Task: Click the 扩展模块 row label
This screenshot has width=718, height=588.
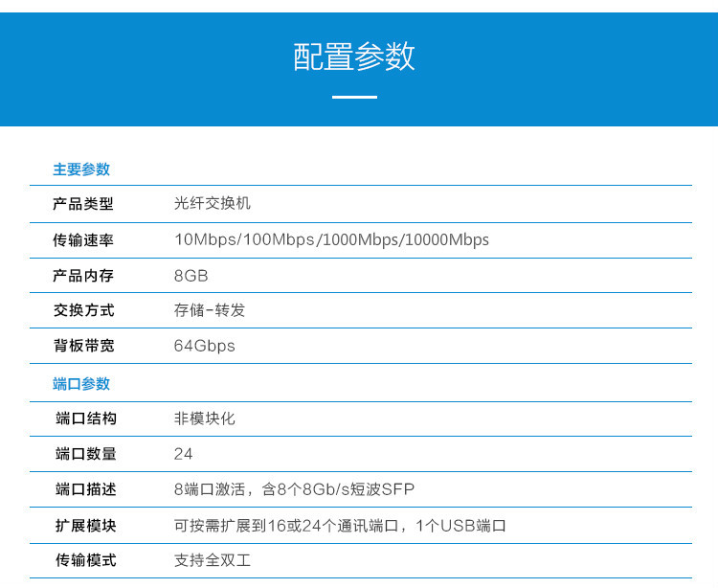Action: 85,526
